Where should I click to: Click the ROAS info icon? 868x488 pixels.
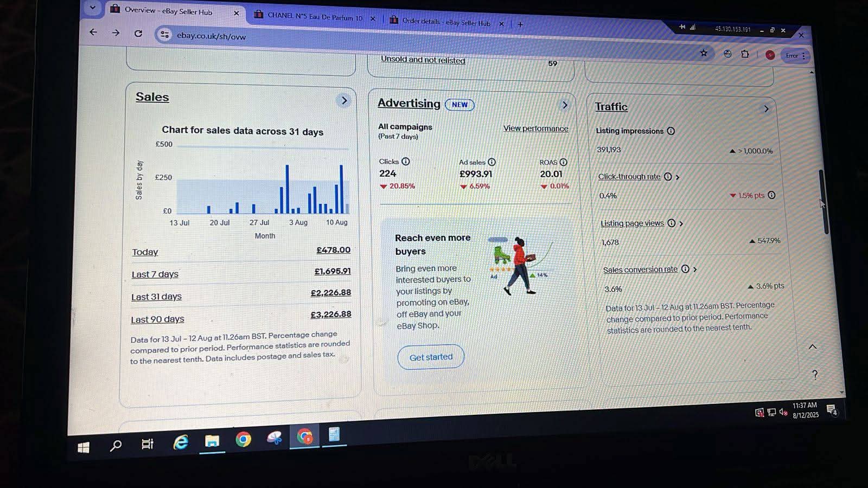click(x=563, y=162)
